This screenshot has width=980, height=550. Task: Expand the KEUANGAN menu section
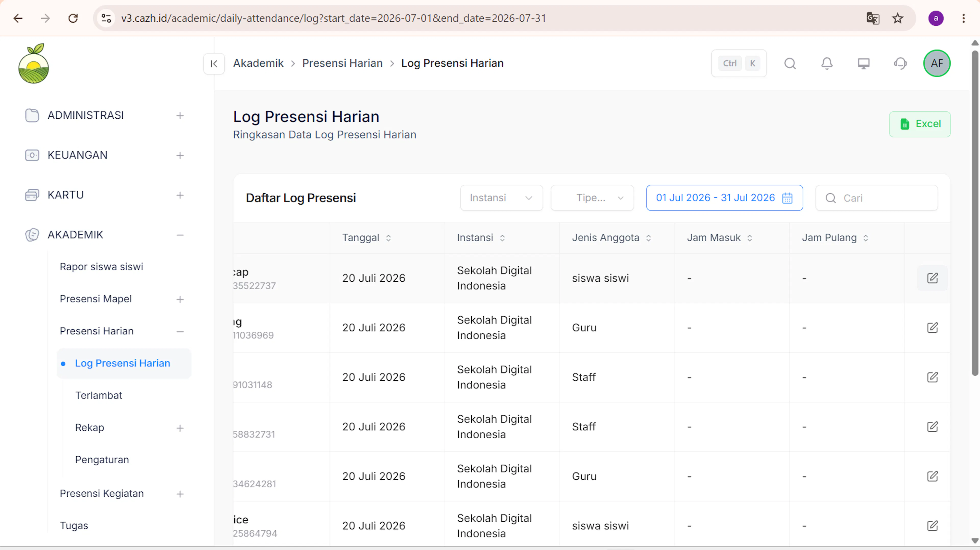[180, 156]
